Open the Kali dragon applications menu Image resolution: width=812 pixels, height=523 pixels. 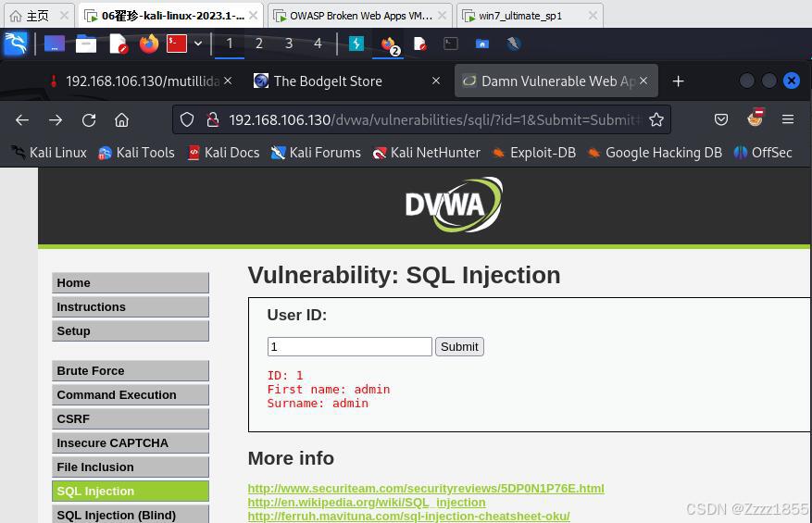[16, 44]
